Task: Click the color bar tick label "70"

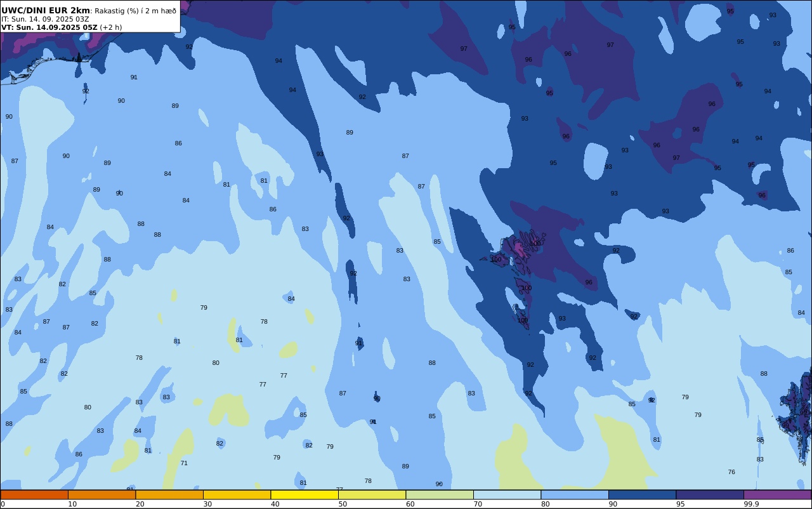Action: [x=478, y=504]
